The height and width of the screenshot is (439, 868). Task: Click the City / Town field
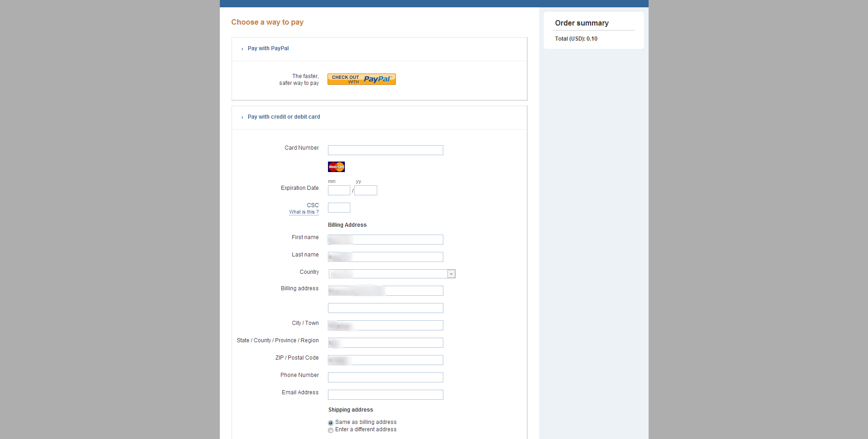pos(385,325)
